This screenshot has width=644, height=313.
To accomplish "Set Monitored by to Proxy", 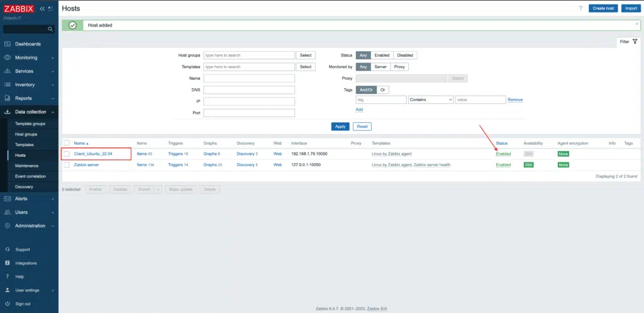I will [x=399, y=67].
